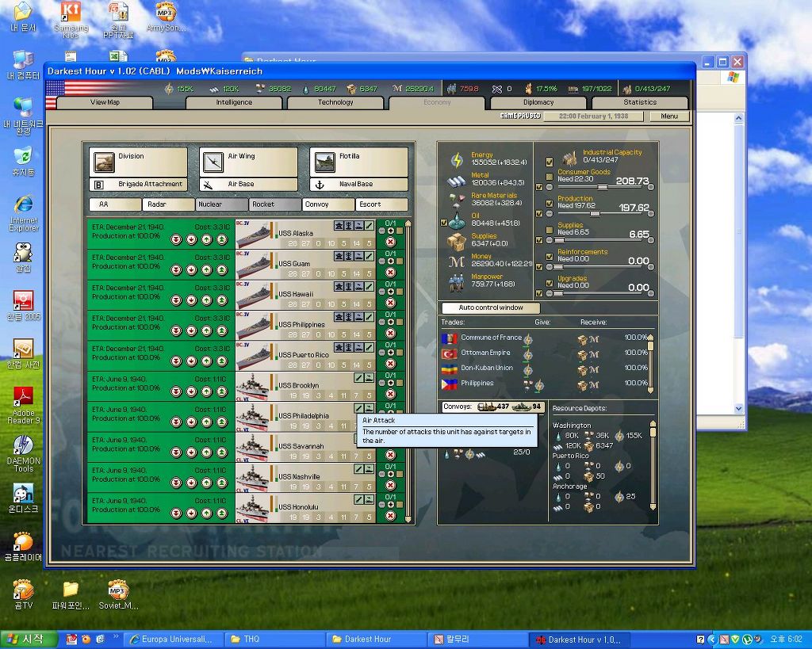Screen dimensions: 812x649
Task: Click the Production slider handle
Action: point(595,214)
